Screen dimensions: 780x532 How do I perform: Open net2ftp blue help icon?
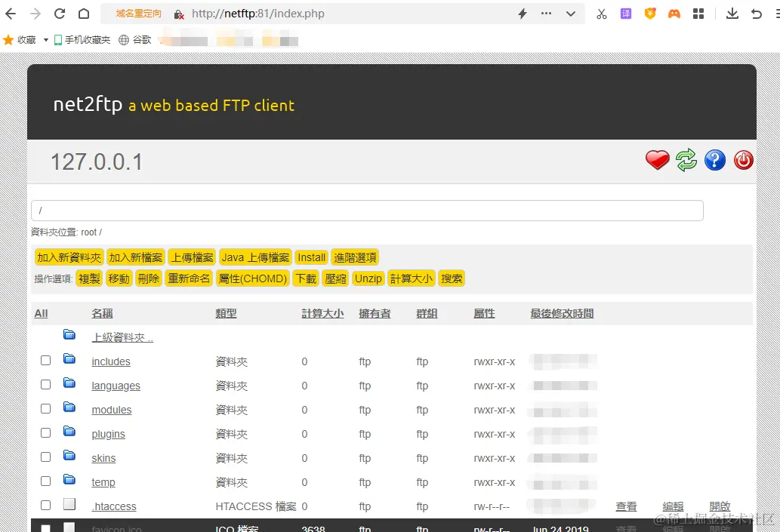[x=715, y=160]
